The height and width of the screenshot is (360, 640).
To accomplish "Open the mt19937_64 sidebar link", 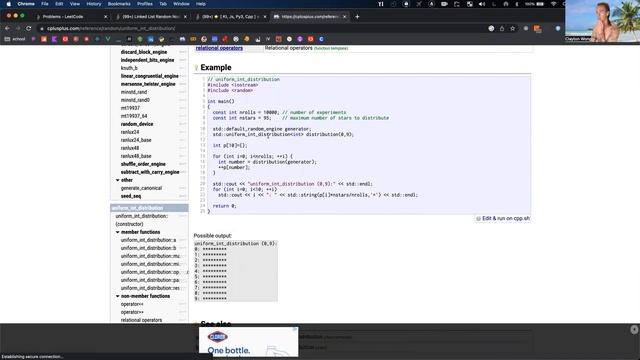I will (x=134, y=116).
